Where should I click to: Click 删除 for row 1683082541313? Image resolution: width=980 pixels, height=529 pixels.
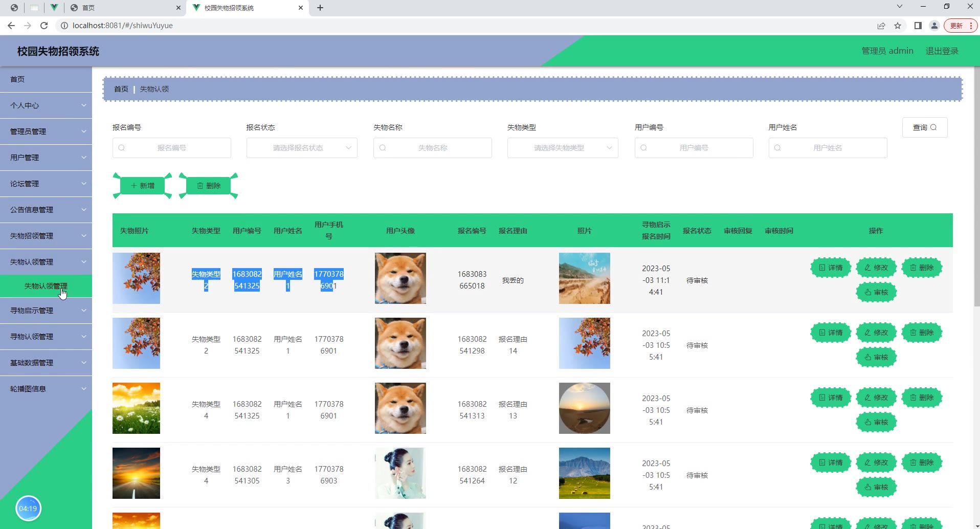(x=922, y=398)
